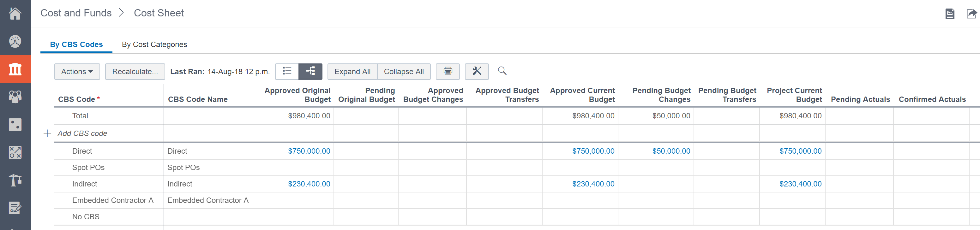Switch to flat list view
Image resolution: width=980 pixels, height=230 pixels.
click(287, 72)
